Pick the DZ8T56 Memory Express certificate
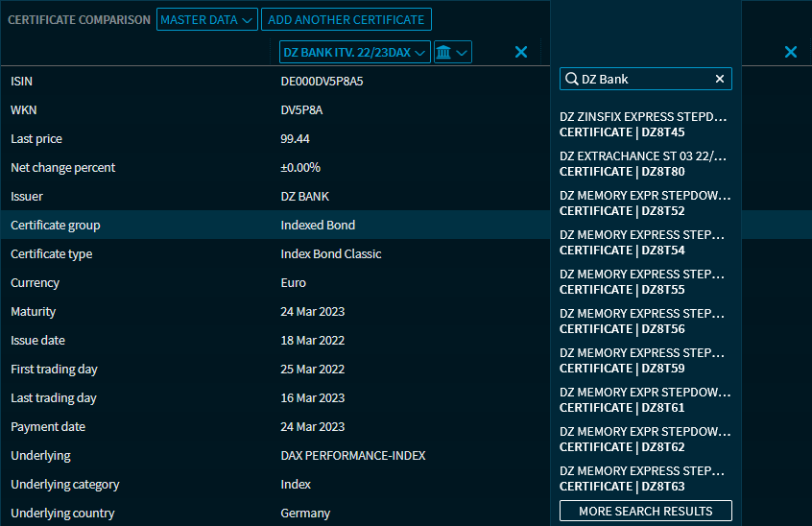Viewport: 812px width, 526px height. coord(643,322)
